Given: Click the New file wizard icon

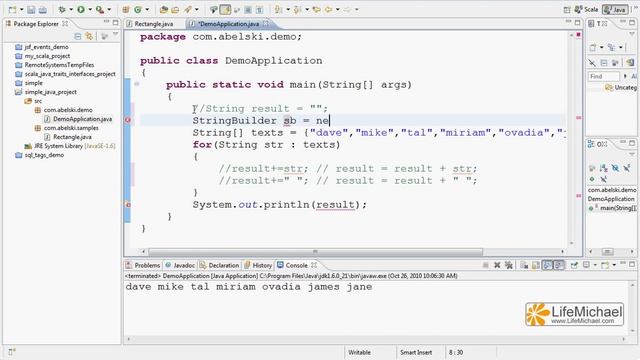Looking at the screenshot, I should [x=13, y=9].
